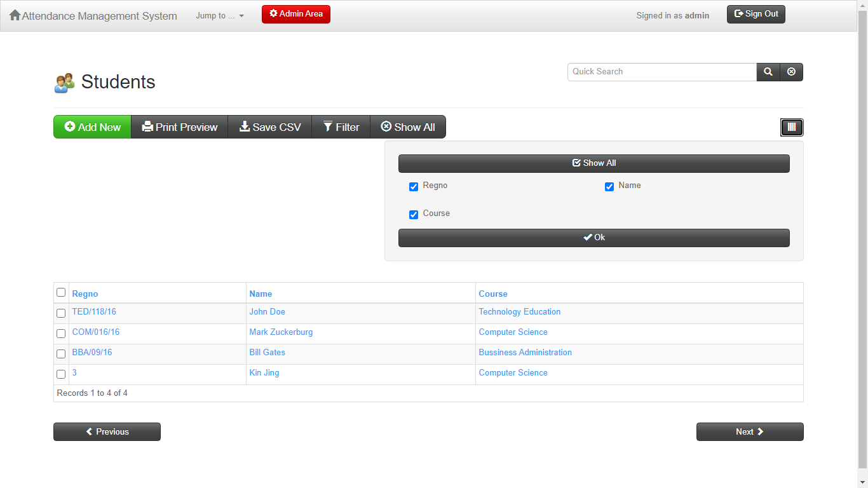
Task: Open the Admin Area
Action: [x=295, y=13]
